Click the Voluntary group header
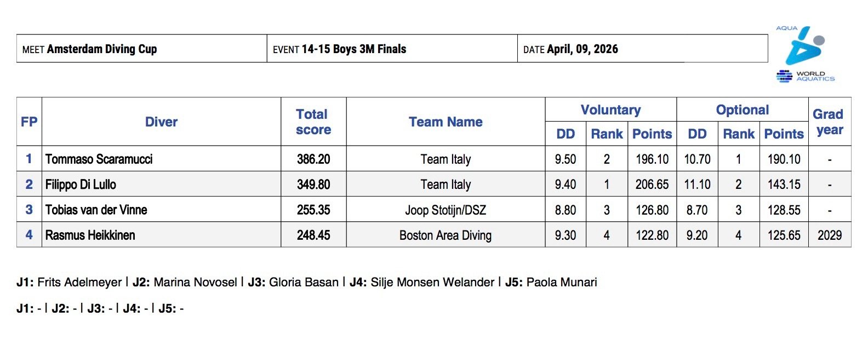This screenshot has height=340, width=868. pyautogui.click(x=610, y=110)
